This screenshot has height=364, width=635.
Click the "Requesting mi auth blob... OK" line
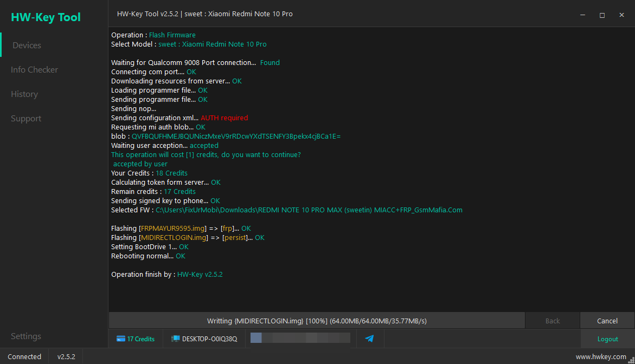[158, 127]
